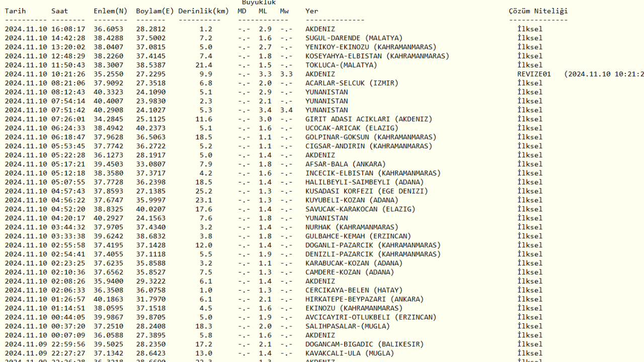Click depth value '23.1'
The height and width of the screenshot is (362, 644).
tap(204, 201)
